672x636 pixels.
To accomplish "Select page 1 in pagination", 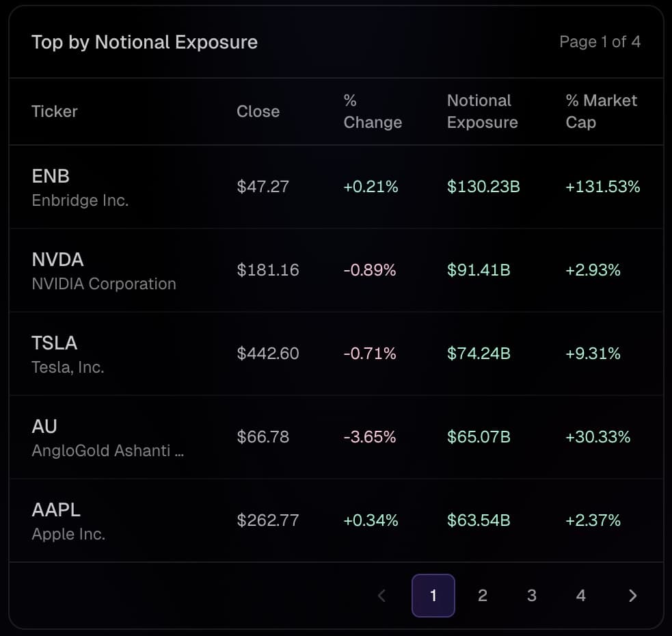I will point(433,596).
